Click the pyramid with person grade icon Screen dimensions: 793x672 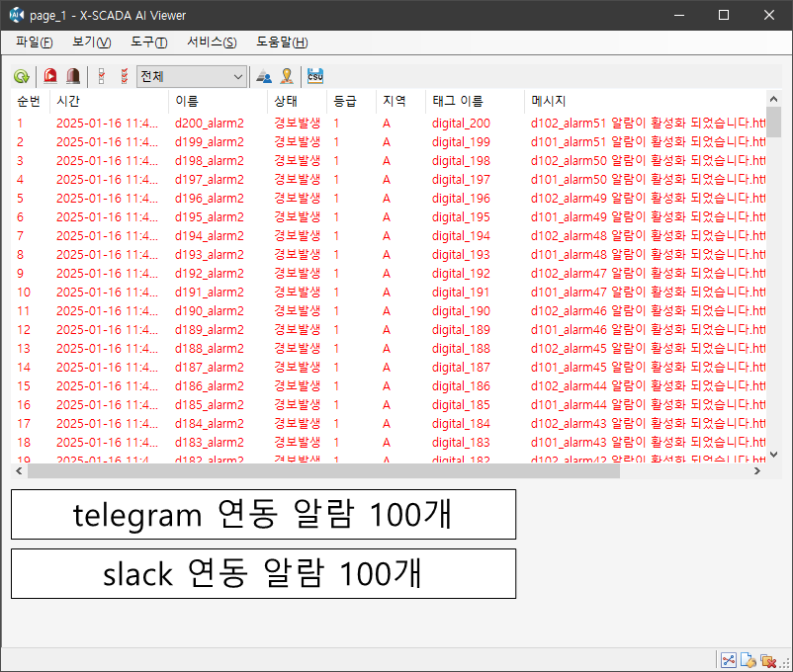263,76
